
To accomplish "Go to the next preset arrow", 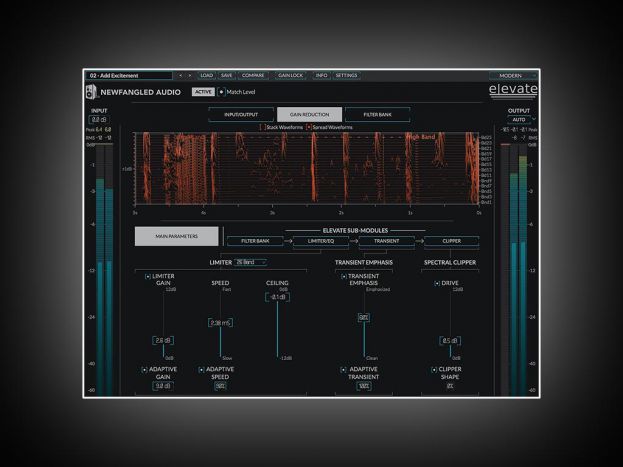I will 190,76.
